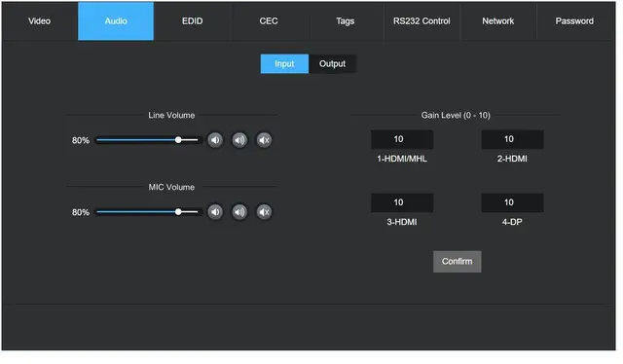Focus the 4-DP gain level field
The image size is (623, 364).
[x=513, y=202]
